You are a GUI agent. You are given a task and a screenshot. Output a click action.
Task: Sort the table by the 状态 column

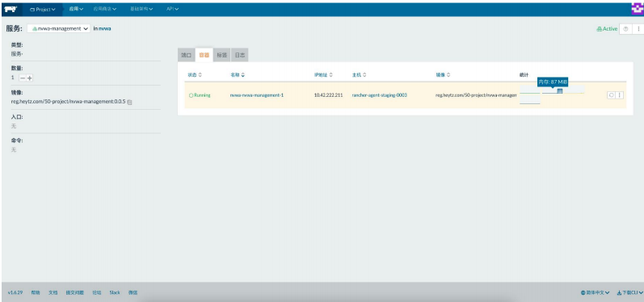194,75
